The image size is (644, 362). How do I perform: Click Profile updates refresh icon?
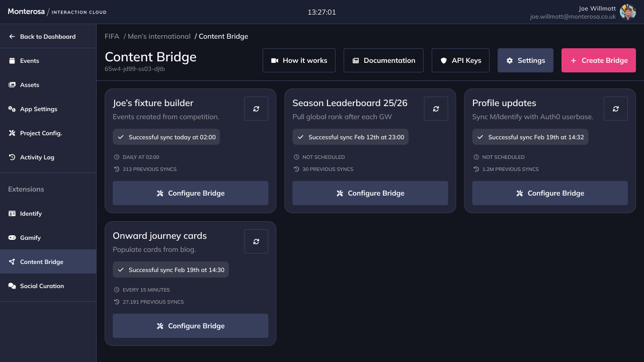pos(615,109)
